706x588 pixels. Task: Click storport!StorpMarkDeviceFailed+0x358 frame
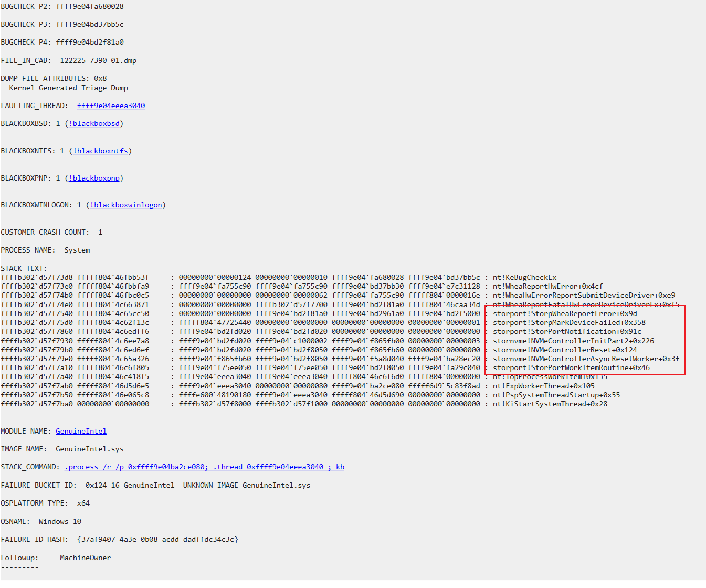click(x=569, y=322)
